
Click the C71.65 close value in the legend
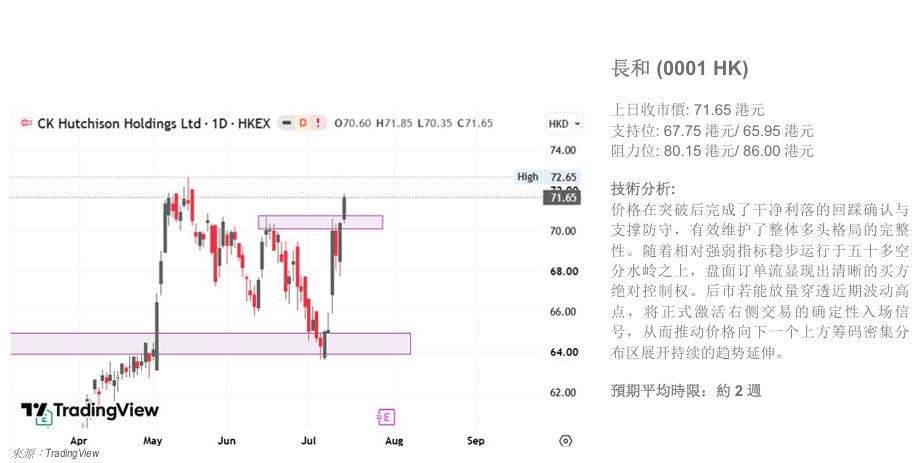click(x=475, y=123)
